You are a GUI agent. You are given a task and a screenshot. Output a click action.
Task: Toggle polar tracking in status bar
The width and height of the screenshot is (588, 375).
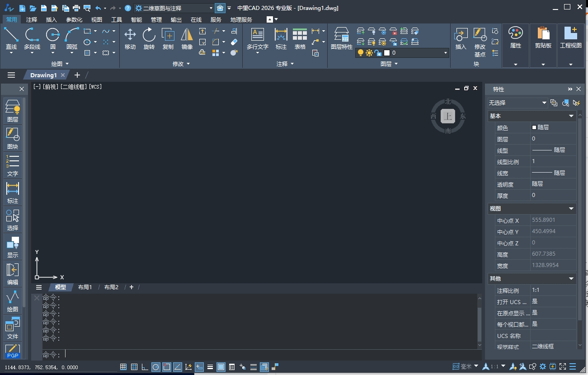[x=156, y=367]
